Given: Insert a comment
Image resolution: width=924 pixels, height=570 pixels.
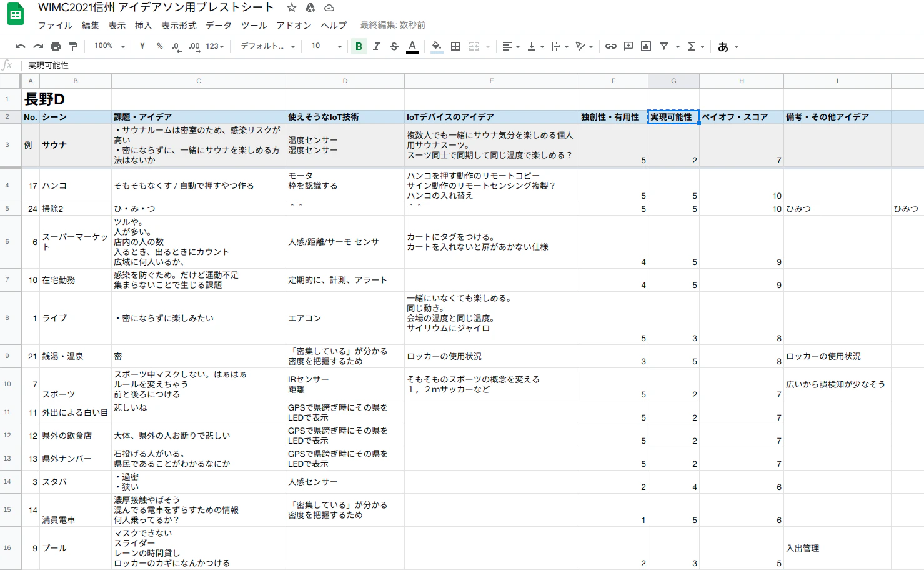Looking at the screenshot, I should [628, 46].
